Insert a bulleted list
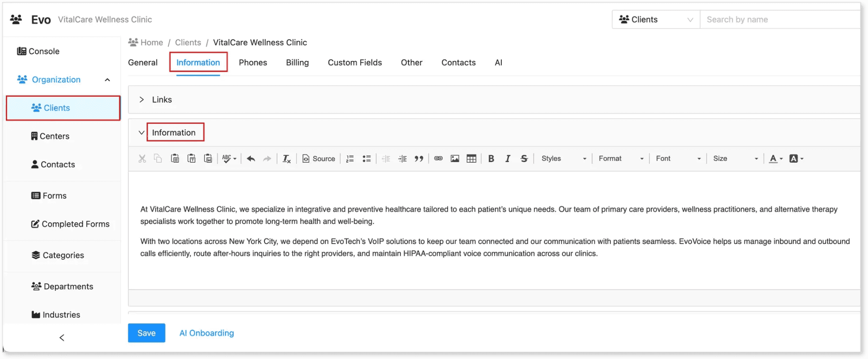Screen dimensions: 868x359 pos(367,159)
